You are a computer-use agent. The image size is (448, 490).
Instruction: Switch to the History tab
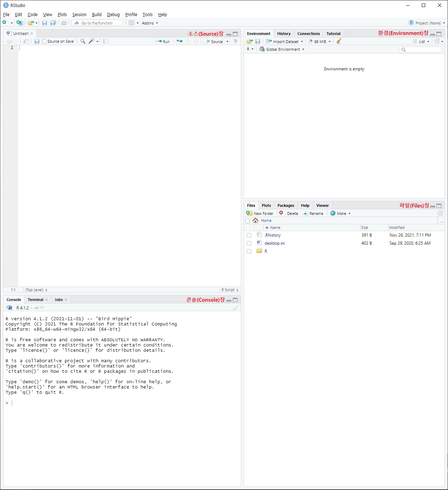pyautogui.click(x=284, y=34)
